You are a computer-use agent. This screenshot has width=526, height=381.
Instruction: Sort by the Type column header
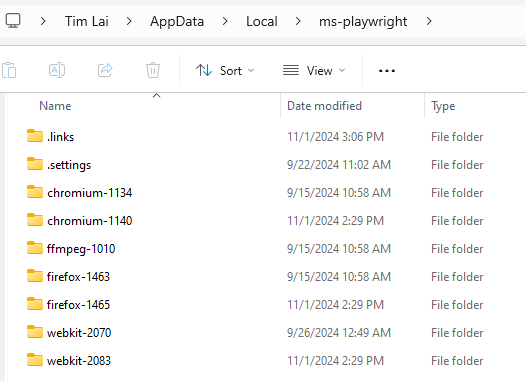click(x=443, y=106)
